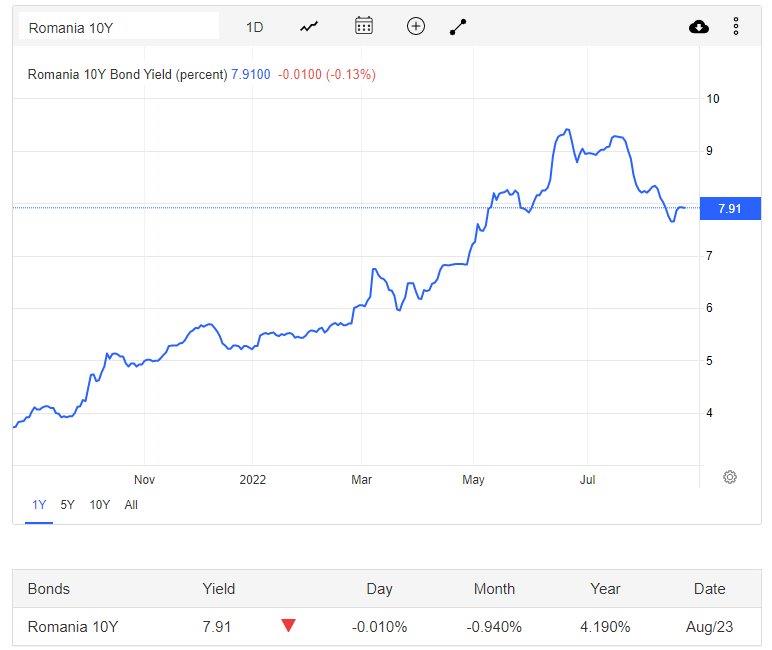
Task: Sort table by Yield column header
Action: coord(218,589)
